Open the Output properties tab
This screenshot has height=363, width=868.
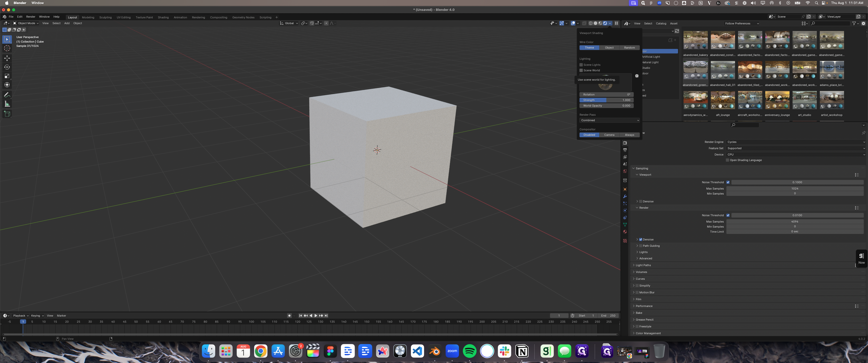point(625,150)
